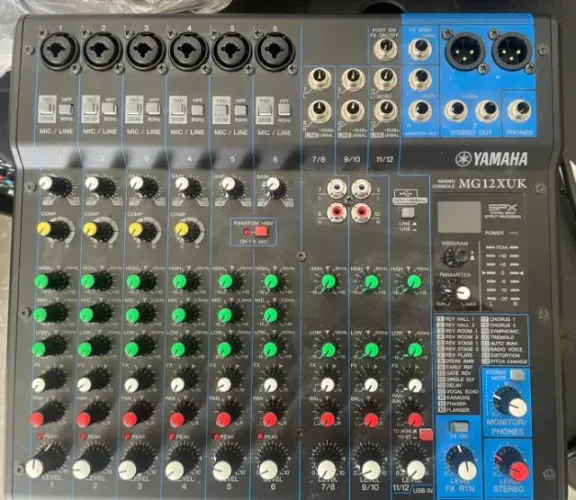Toggle the HPF 80Hz switch on channel 1
This screenshot has width=576, height=500.
coord(66,109)
